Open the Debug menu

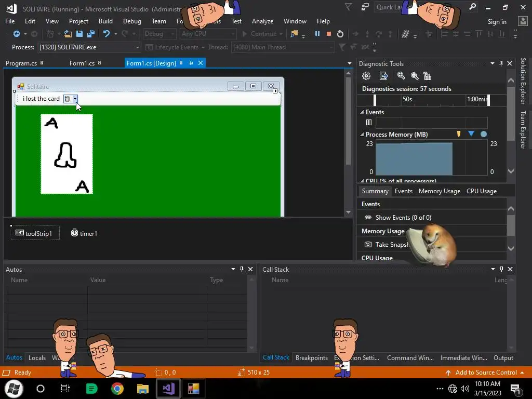[x=132, y=21]
